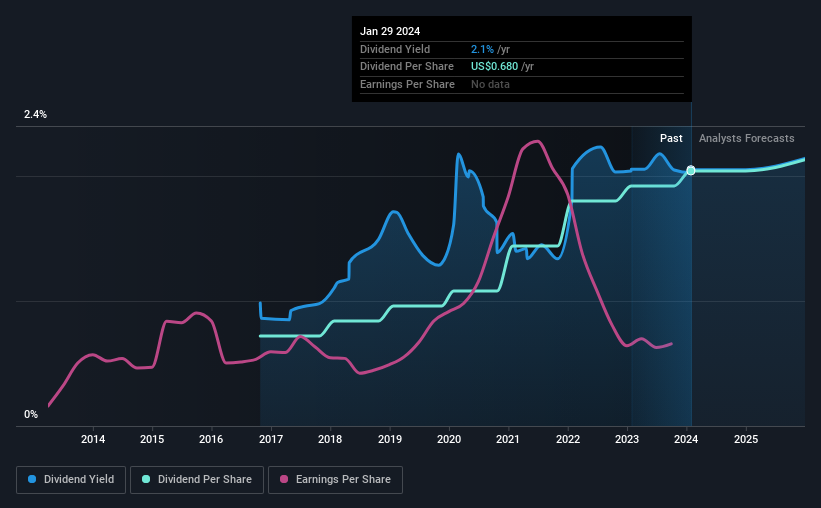
Task: Click the pink Earnings Per Share legend dot
Action: pos(284,479)
